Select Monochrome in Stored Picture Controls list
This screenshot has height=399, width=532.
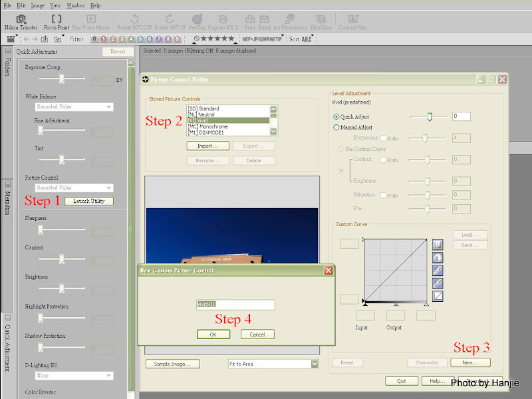click(207, 126)
